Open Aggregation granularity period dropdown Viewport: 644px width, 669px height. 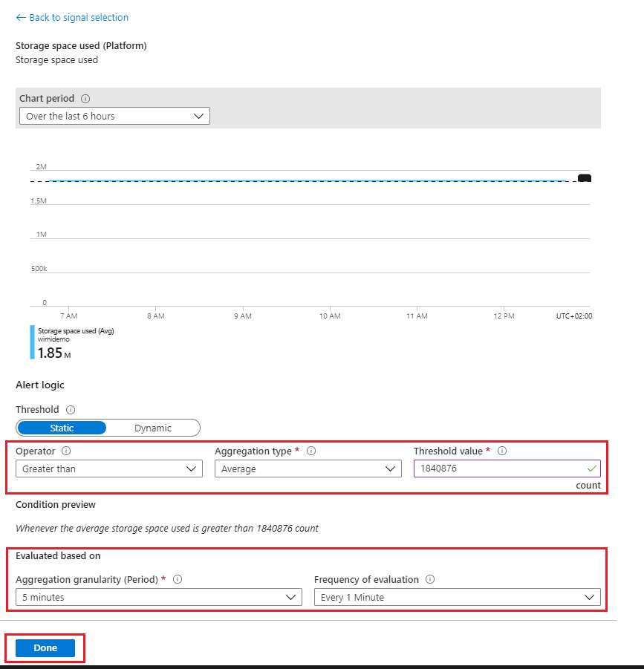pyautogui.click(x=159, y=597)
